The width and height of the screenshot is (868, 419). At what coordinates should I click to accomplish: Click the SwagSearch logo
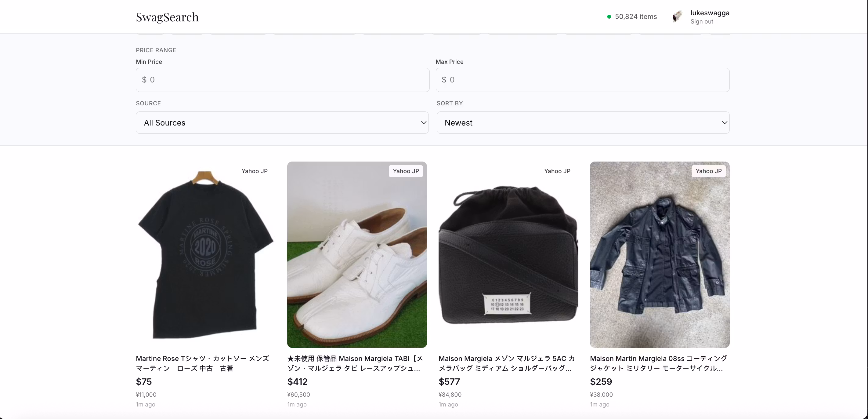click(167, 17)
